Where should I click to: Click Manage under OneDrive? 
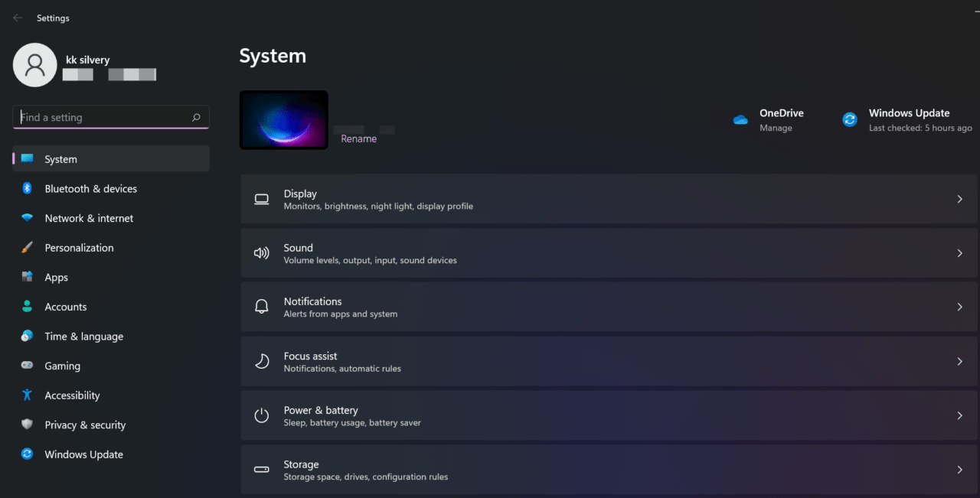pos(776,128)
